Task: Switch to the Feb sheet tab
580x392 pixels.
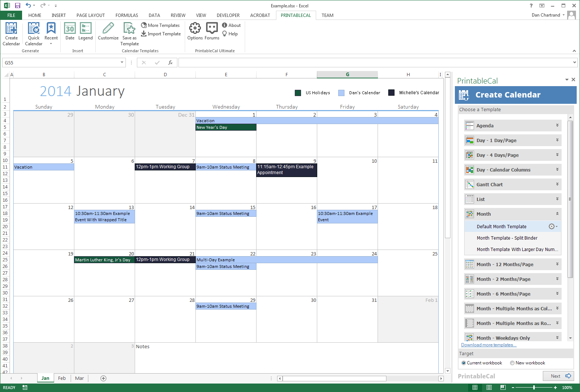Action: click(x=62, y=378)
